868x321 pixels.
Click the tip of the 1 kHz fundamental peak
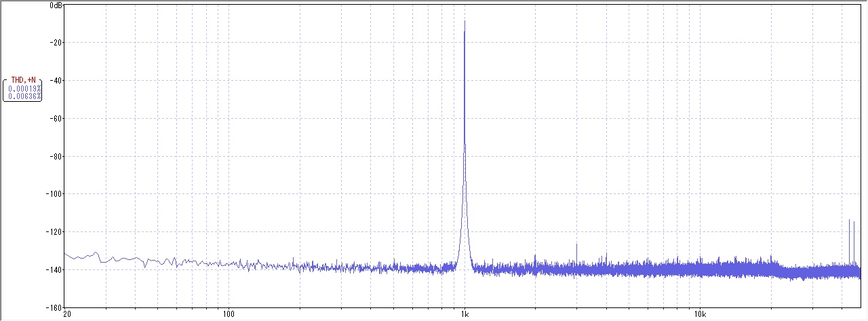[x=465, y=22]
